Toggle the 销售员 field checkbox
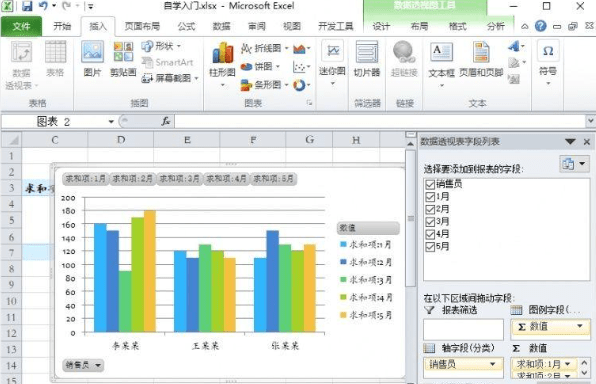This screenshot has width=596, height=384. [430, 184]
